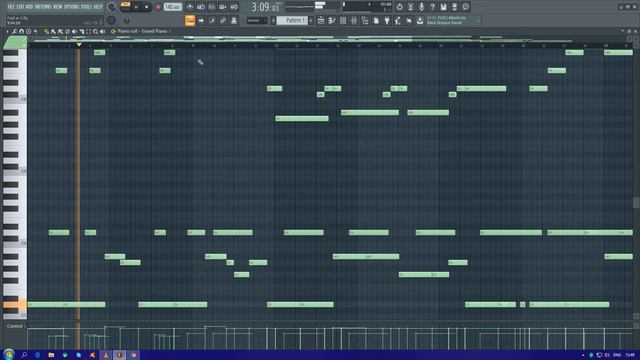The width and height of the screenshot is (640, 360).
Task: Click the stop button in transport
Action: 147,7
